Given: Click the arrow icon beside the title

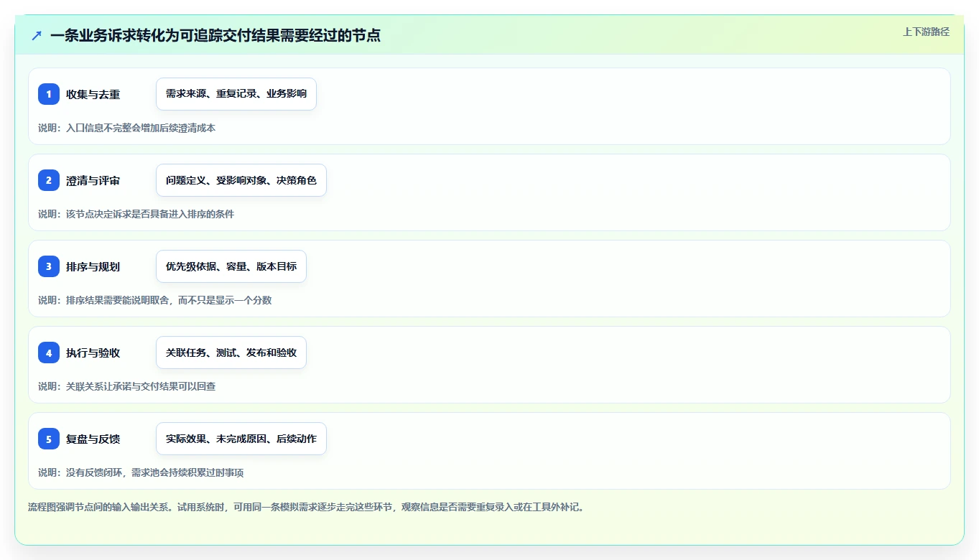Looking at the screenshot, I should click(37, 35).
